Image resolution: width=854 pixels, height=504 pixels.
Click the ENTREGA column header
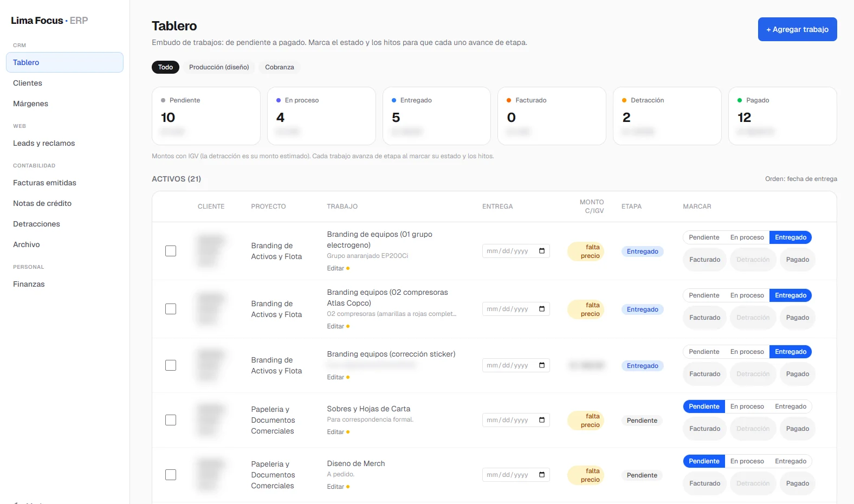tap(497, 206)
